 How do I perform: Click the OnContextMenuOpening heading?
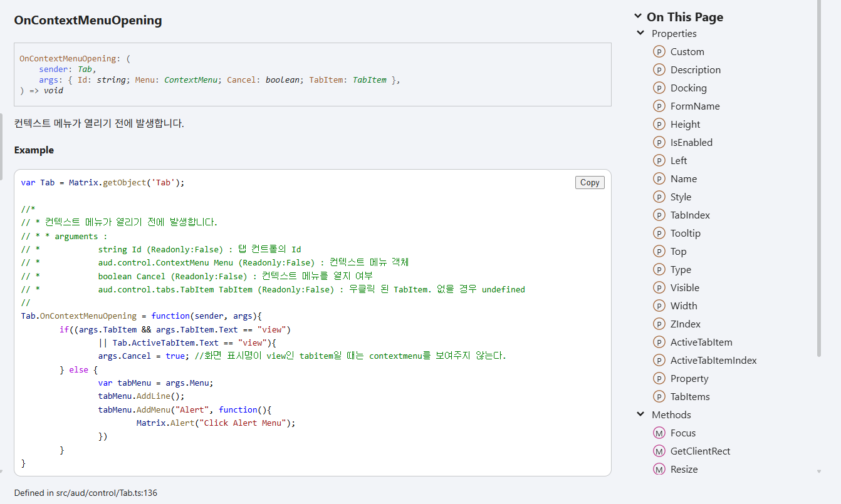(88, 21)
